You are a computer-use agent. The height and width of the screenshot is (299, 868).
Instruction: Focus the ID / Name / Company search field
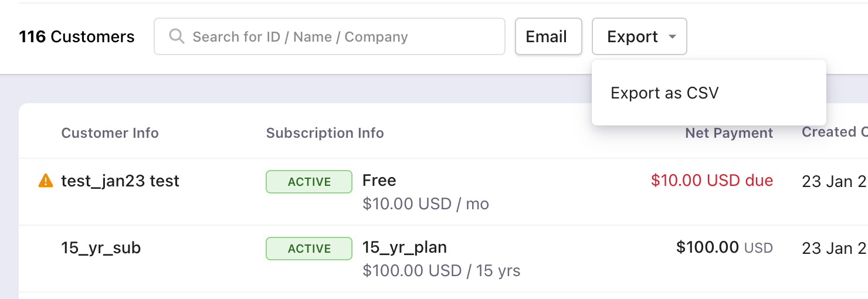(340, 37)
